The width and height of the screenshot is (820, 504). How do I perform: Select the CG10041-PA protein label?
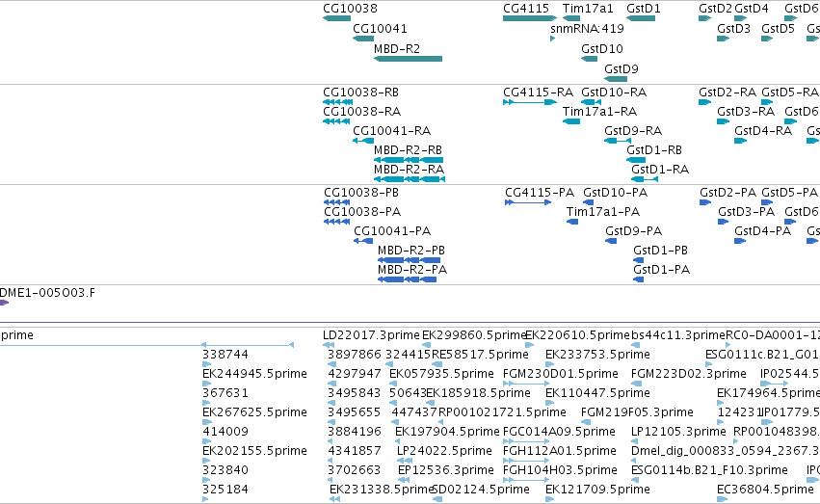pos(392,231)
